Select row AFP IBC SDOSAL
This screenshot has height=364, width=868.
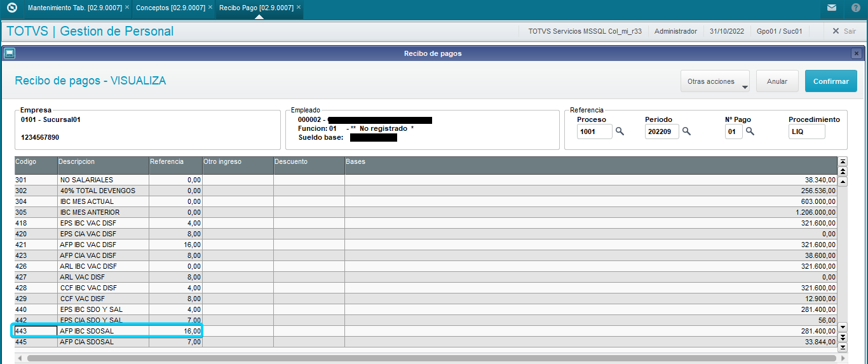(426, 331)
